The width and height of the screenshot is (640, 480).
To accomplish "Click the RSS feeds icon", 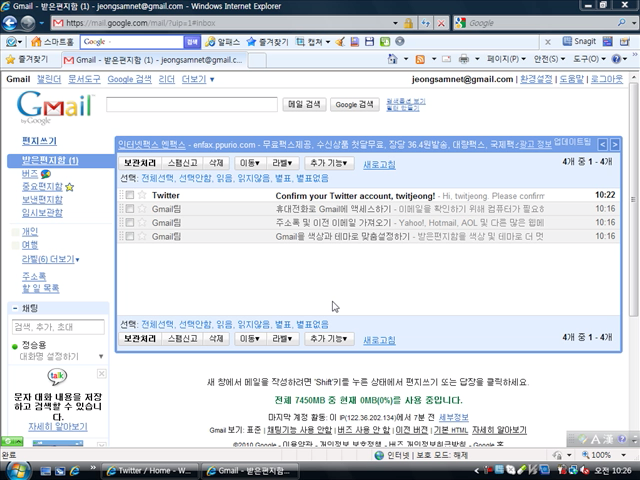I will click(420, 59).
